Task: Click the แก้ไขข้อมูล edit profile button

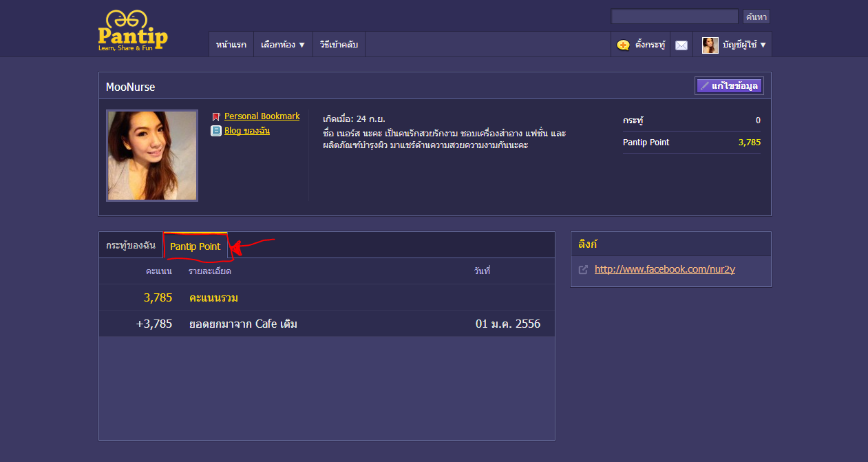Action: click(729, 85)
